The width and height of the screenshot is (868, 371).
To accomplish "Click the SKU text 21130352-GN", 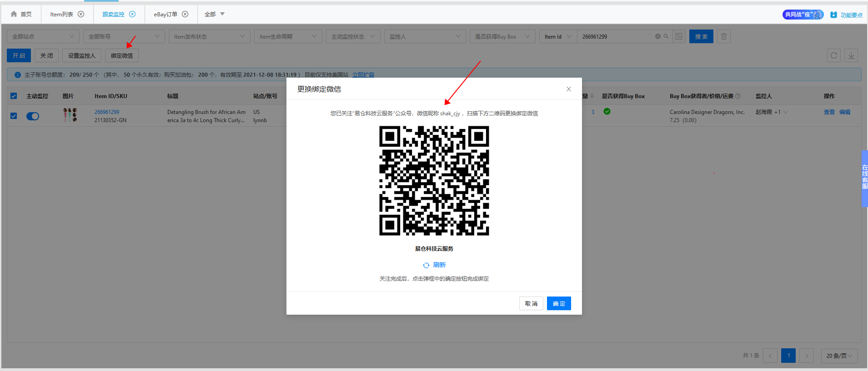I will click(110, 120).
